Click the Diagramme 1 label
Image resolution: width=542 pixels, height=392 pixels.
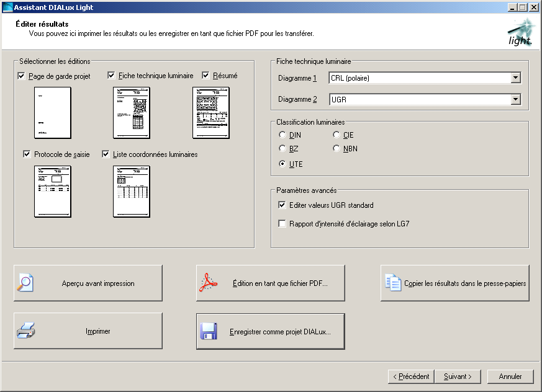click(x=297, y=78)
